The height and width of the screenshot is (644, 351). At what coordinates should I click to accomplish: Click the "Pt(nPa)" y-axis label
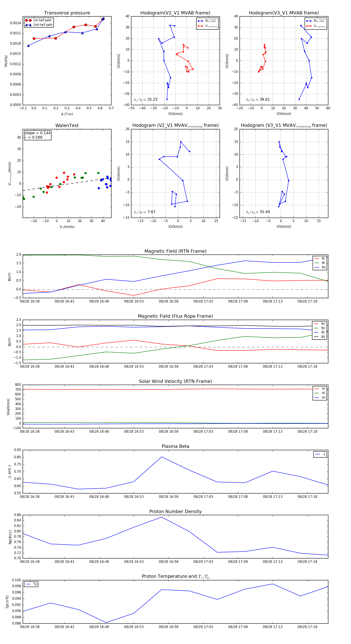click(6, 61)
